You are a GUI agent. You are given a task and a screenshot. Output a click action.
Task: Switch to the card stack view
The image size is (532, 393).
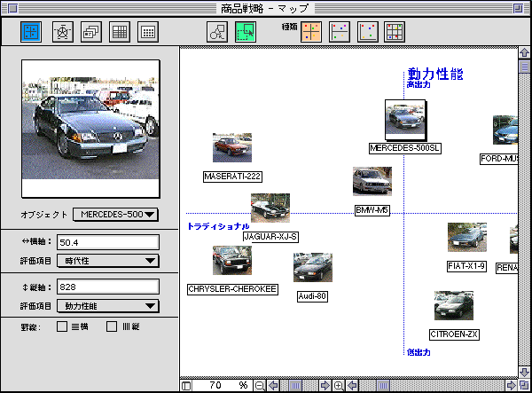point(91,32)
